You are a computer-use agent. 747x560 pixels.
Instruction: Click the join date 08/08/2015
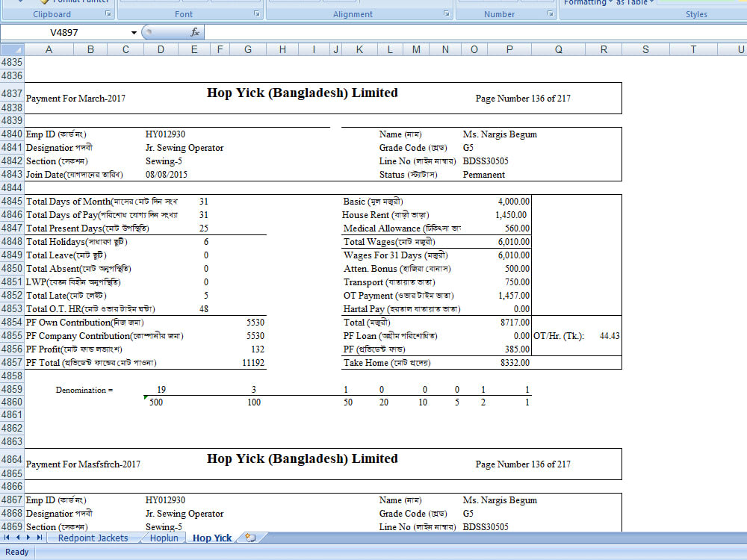pyautogui.click(x=167, y=174)
